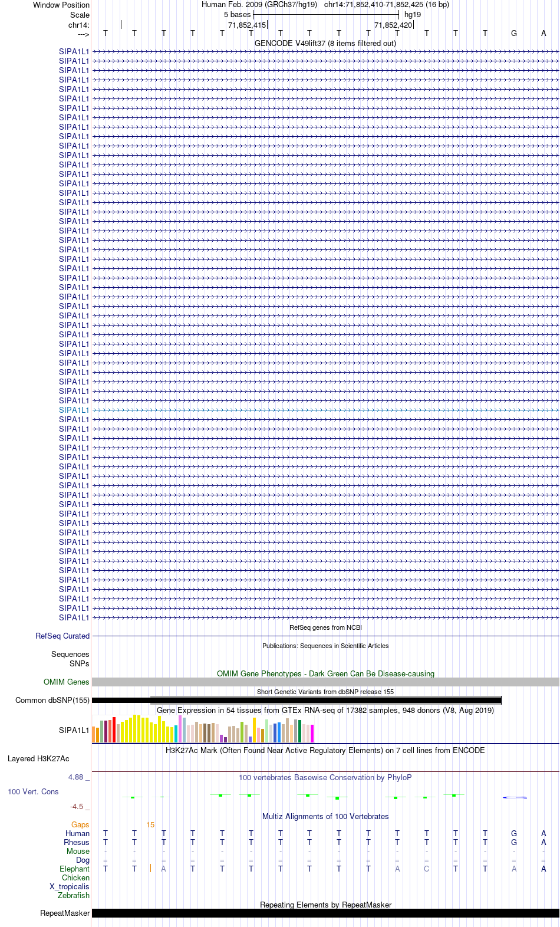Click the 71,852,415 position marker
The width and height of the screenshot is (560, 927).
pos(247,25)
